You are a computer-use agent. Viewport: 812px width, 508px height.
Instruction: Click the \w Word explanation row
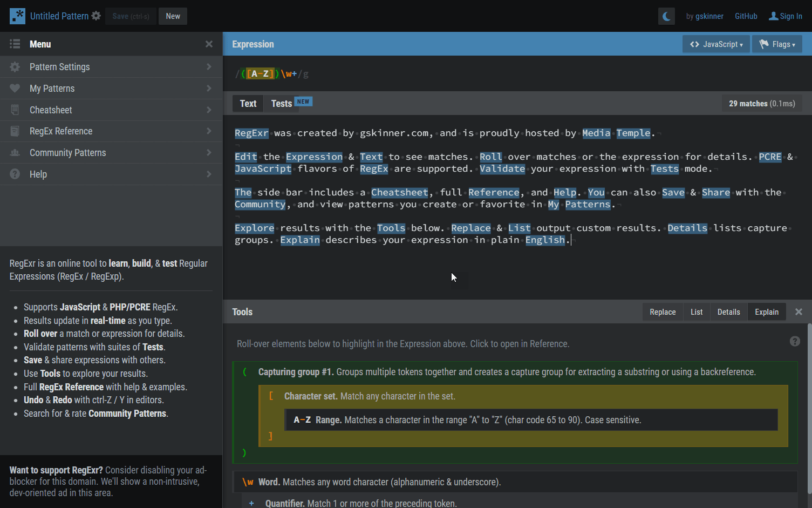pos(515,482)
